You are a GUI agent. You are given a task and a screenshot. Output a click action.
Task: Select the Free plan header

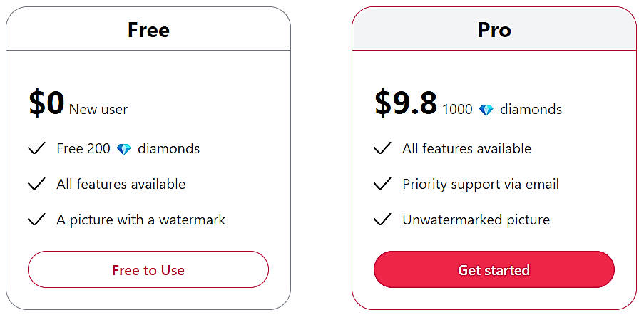pyautogui.click(x=148, y=30)
